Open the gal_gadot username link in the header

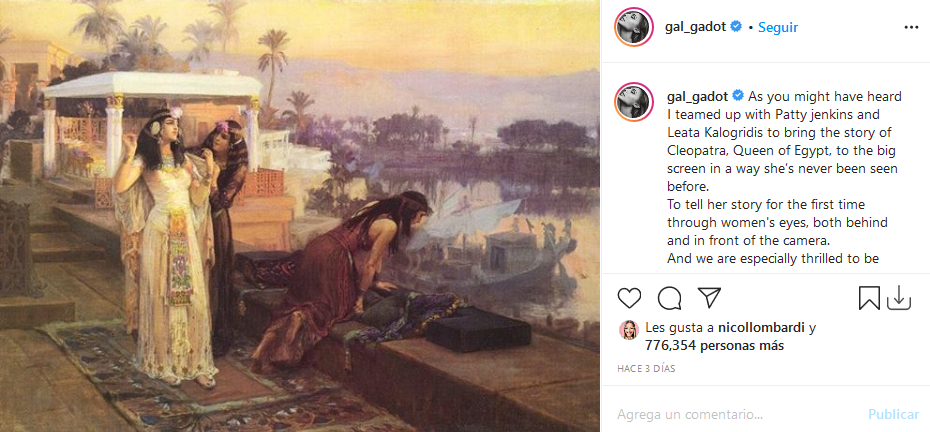[696, 27]
